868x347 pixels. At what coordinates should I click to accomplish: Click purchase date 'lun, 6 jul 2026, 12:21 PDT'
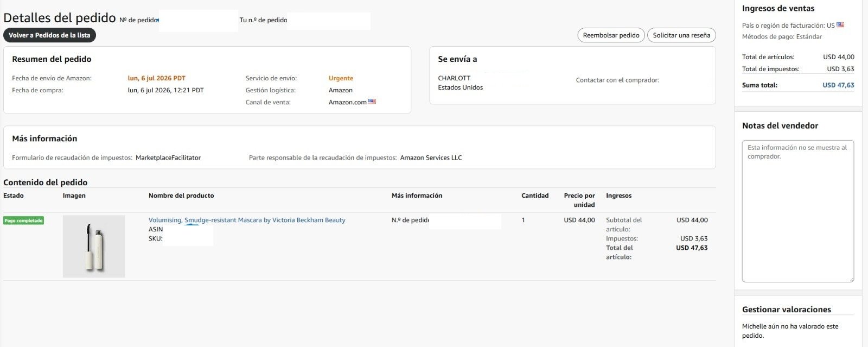pos(166,90)
